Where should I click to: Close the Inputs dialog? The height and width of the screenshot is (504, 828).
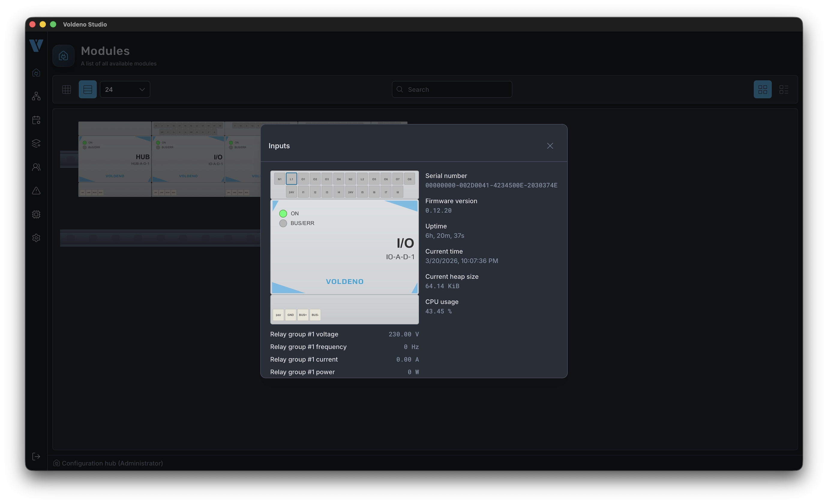coord(550,145)
